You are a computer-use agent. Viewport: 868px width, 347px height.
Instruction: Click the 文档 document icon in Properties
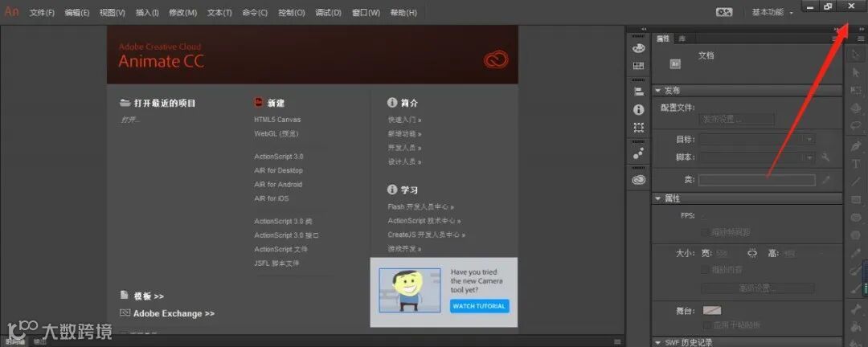[x=675, y=63]
